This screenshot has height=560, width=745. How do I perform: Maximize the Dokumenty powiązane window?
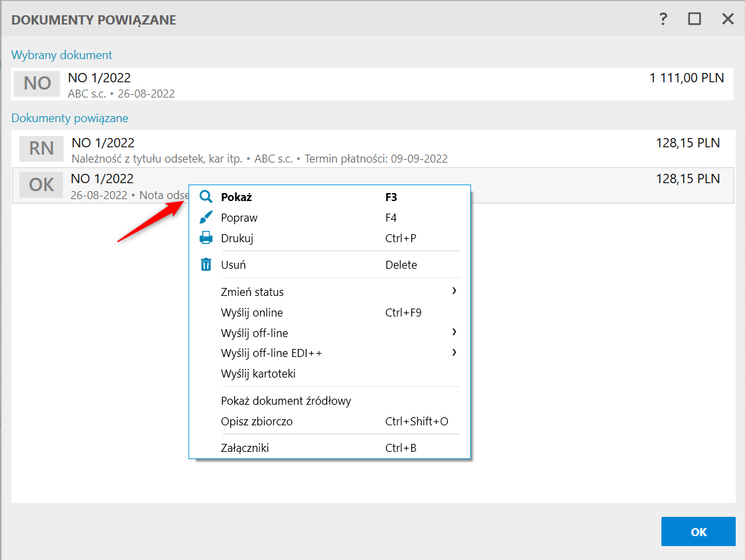point(695,19)
